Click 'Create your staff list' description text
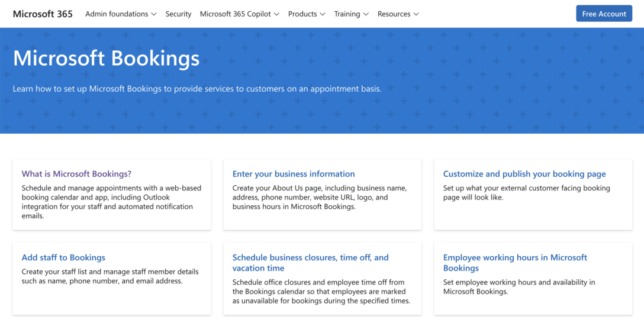The width and height of the screenshot is (644, 326). pos(110,276)
